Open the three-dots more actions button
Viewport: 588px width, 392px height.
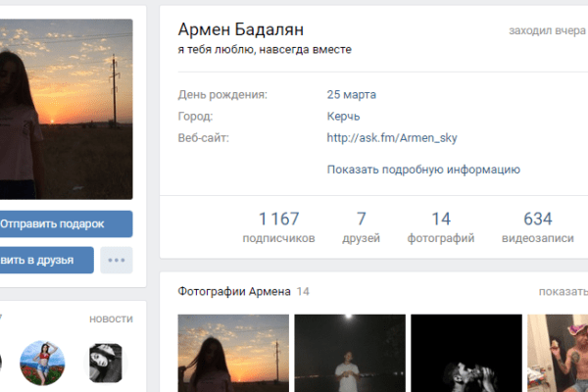coord(117,260)
